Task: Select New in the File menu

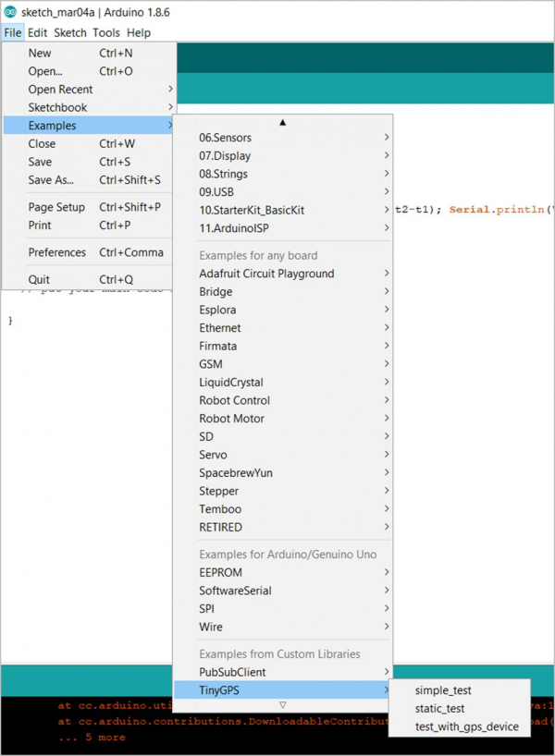Action: (x=40, y=54)
